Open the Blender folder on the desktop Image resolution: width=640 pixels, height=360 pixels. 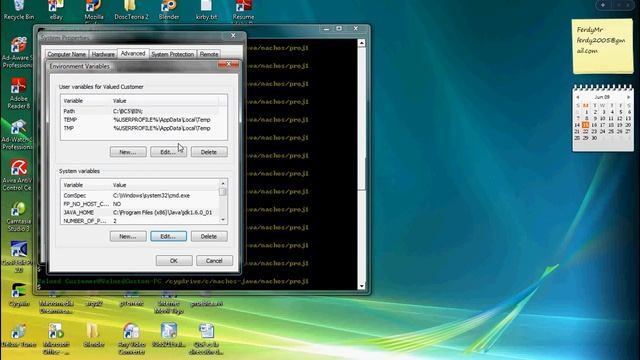(x=93, y=336)
